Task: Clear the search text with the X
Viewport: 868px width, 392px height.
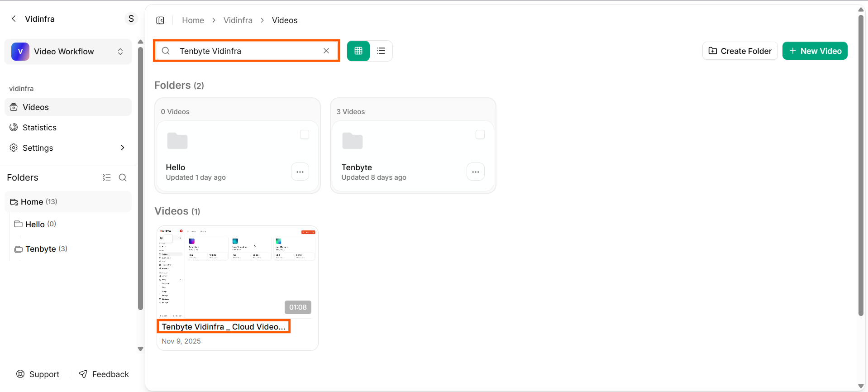Action: pyautogui.click(x=326, y=51)
